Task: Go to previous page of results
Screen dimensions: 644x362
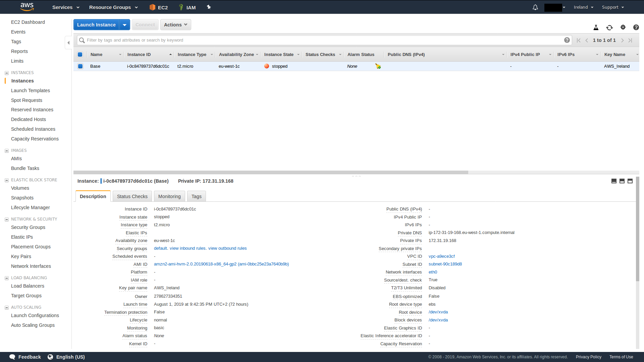Action: 587,40
